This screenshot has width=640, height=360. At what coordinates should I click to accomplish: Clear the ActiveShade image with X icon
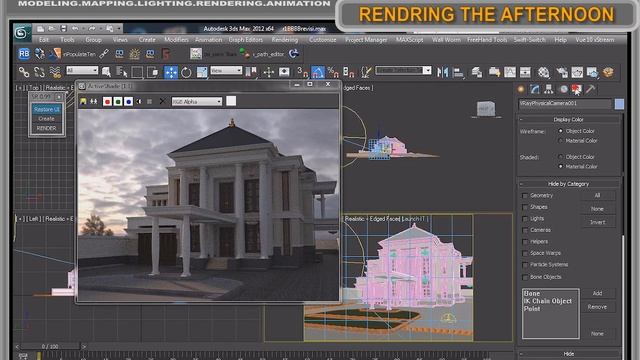162,101
